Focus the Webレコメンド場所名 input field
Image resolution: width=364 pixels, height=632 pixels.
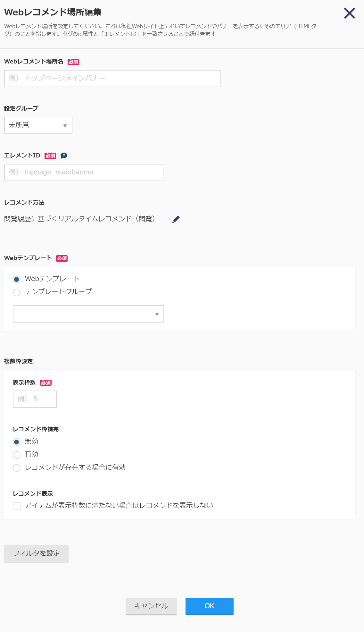tap(112, 79)
